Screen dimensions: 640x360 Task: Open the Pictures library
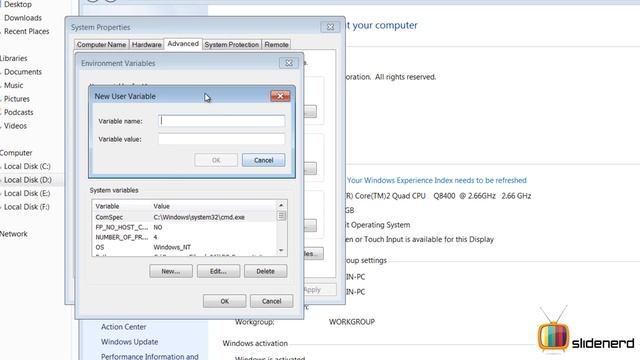point(17,99)
